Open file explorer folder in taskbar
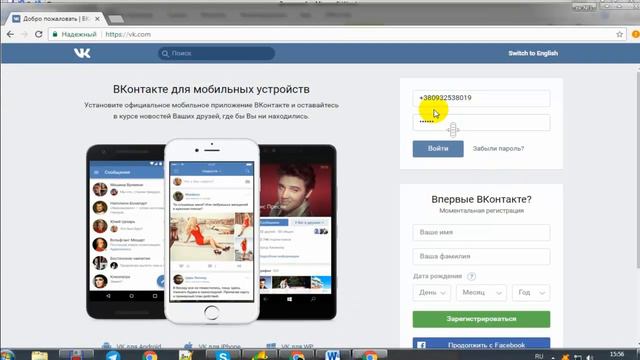The height and width of the screenshot is (360, 640). pyautogui.click(x=40, y=355)
